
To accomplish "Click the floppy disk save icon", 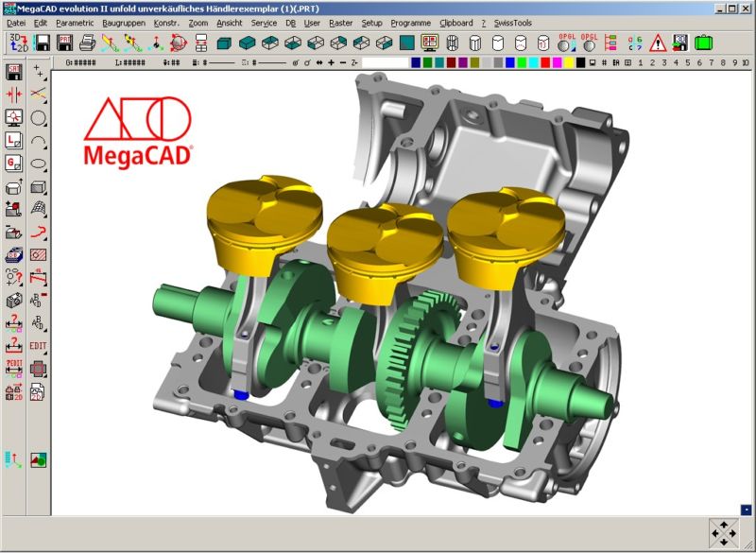I will 42,43.
